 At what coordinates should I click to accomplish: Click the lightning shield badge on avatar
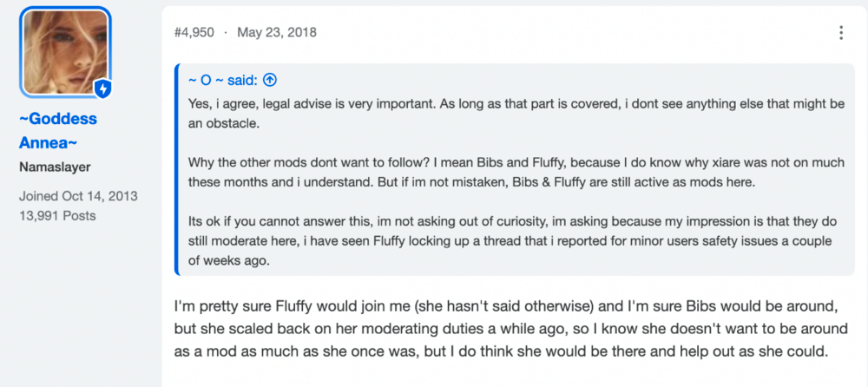(103, 89)
